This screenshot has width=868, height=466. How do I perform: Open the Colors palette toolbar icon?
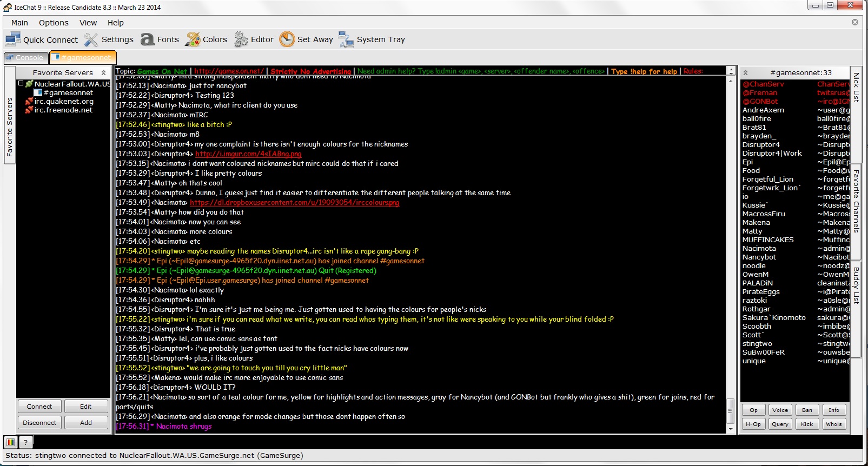tap(193, 39)
